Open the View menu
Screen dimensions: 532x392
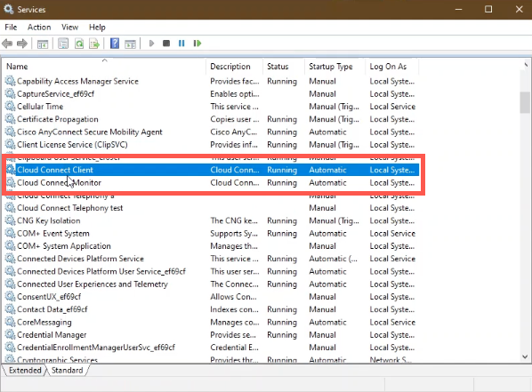(69, 28)
